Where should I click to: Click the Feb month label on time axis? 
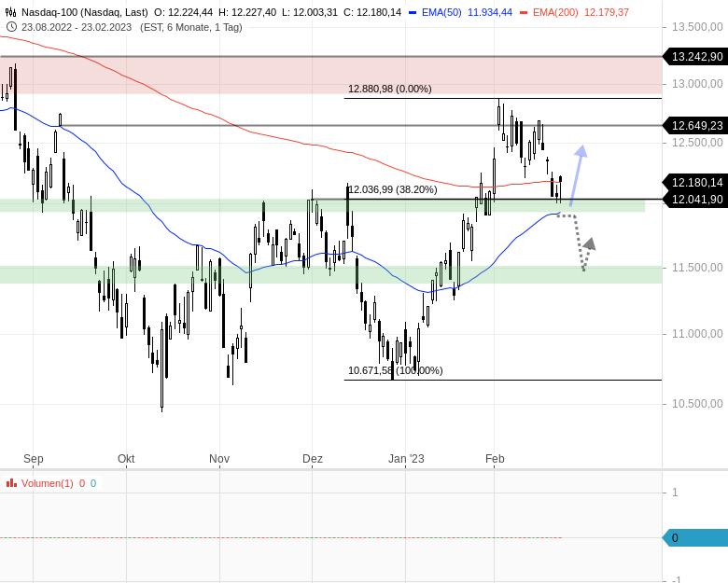[495, 459]
